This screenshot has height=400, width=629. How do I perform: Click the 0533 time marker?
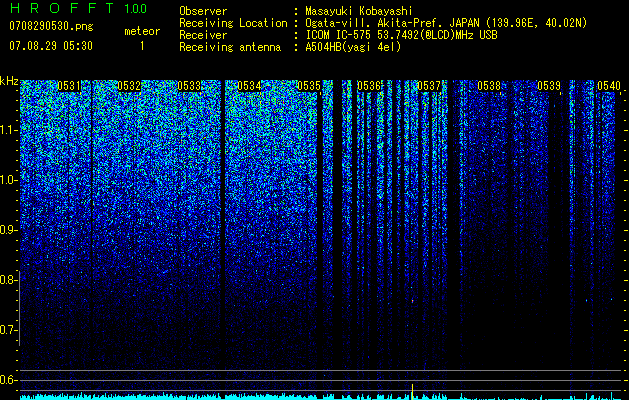(x=189, y=86)
